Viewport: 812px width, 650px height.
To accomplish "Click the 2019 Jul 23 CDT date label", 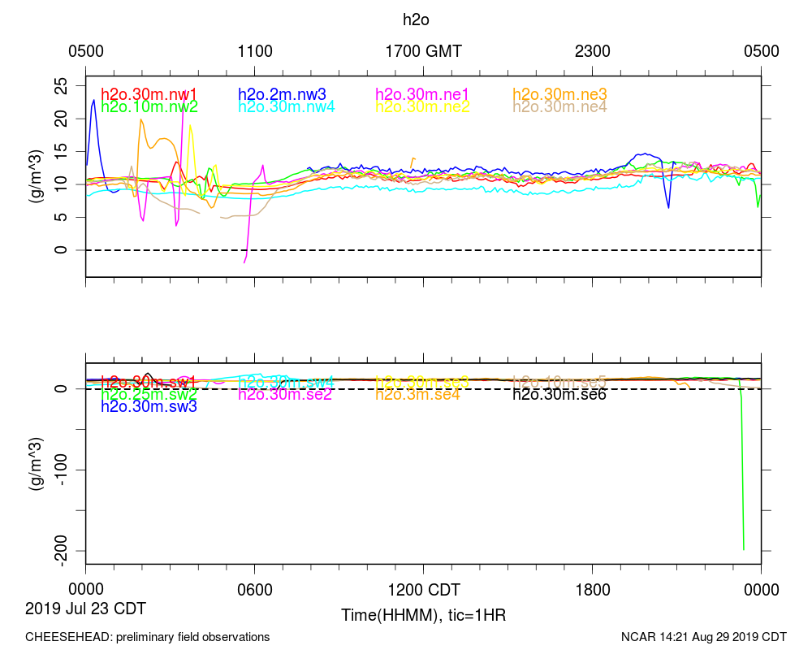I will pos(85,608).
